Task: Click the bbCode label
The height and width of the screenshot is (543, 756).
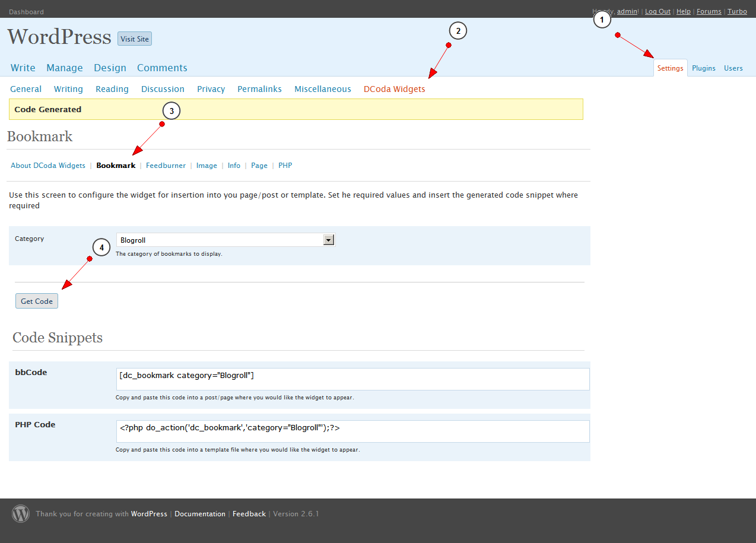Action: (31, 372)
